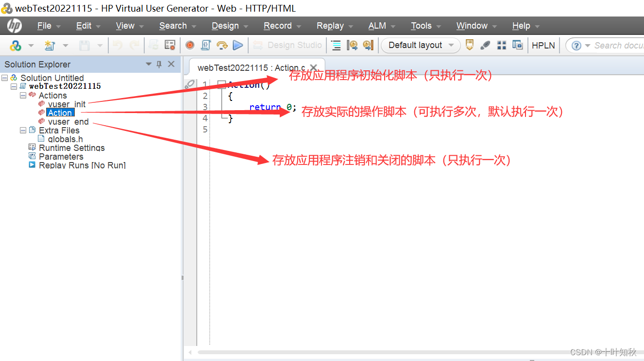Open the Window menu
Image resolution: width=644 pixels, height=361 pixels.
click(472, 26)
